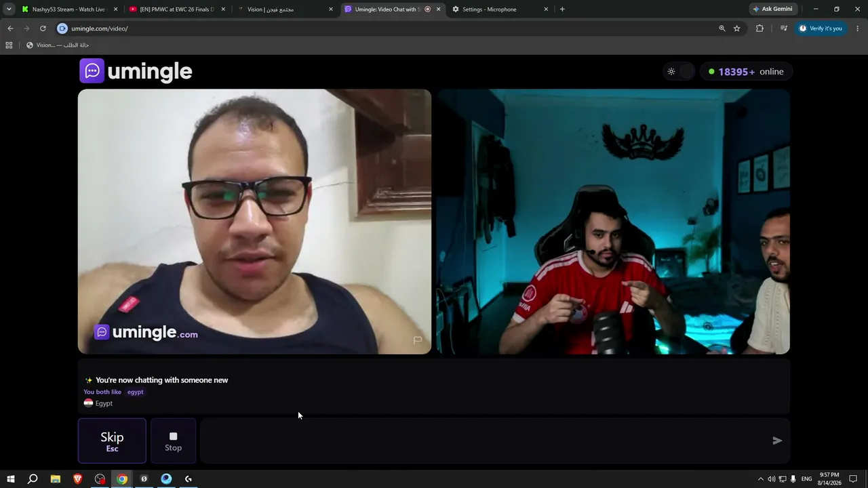Open a new browser tab
868x488 pixels.
pos(562,9)
